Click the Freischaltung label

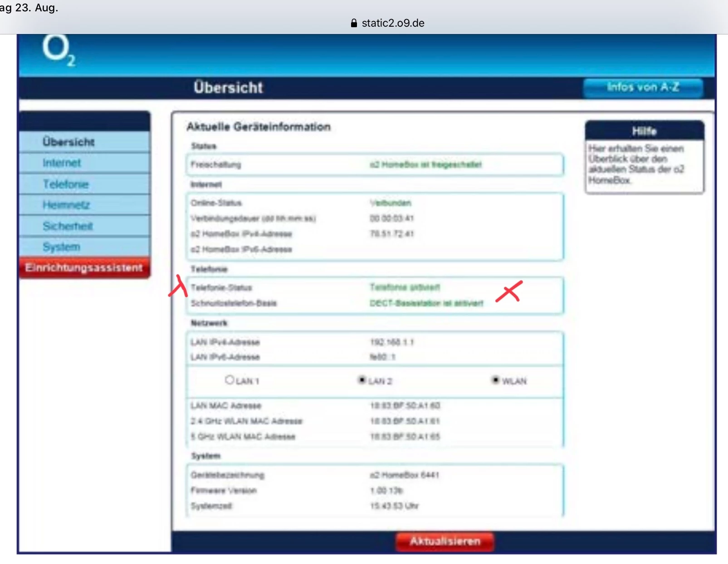point(216,165)
